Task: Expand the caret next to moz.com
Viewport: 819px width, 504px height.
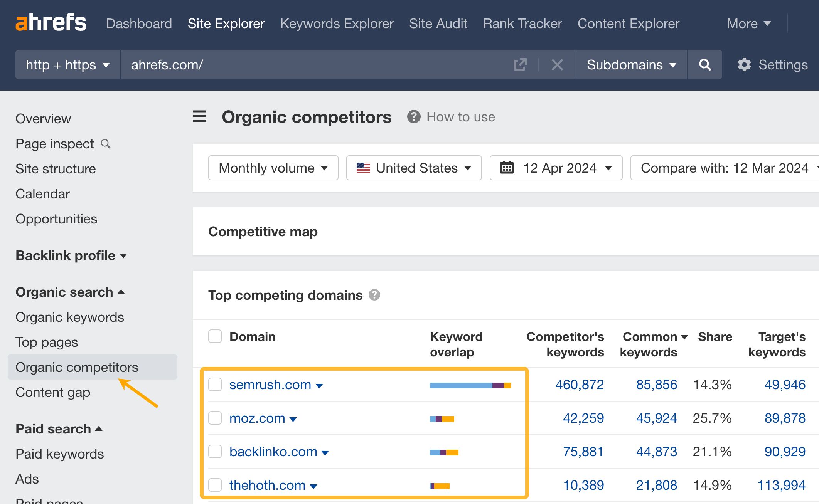Action: 293,419
